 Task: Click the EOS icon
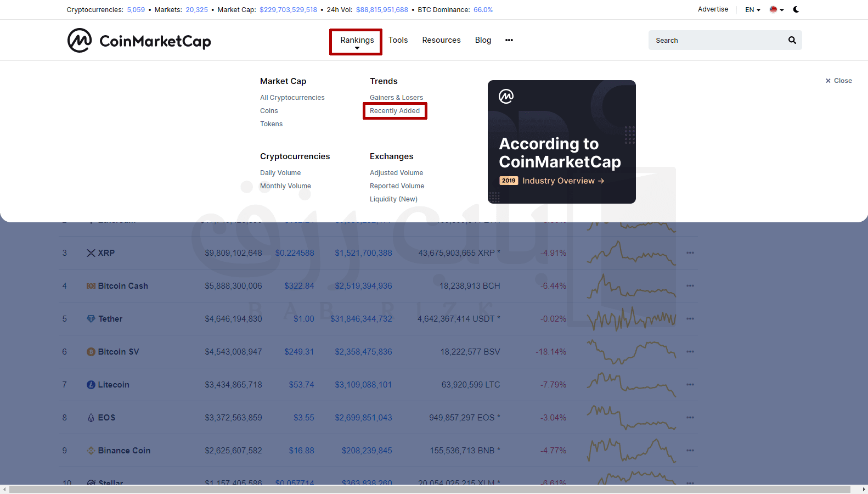click(x=91, y=418)
